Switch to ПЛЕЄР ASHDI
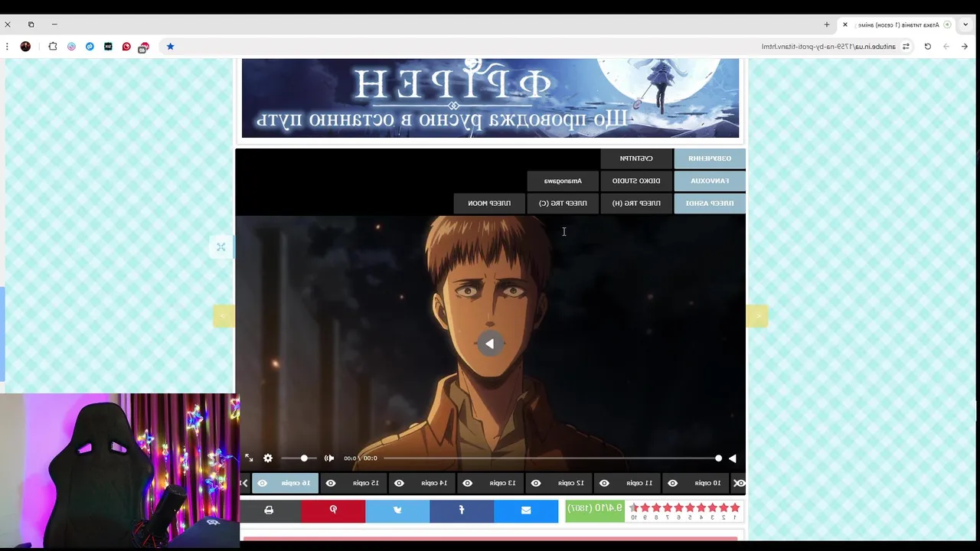This screenshot has width=980, height=551. 710,203
